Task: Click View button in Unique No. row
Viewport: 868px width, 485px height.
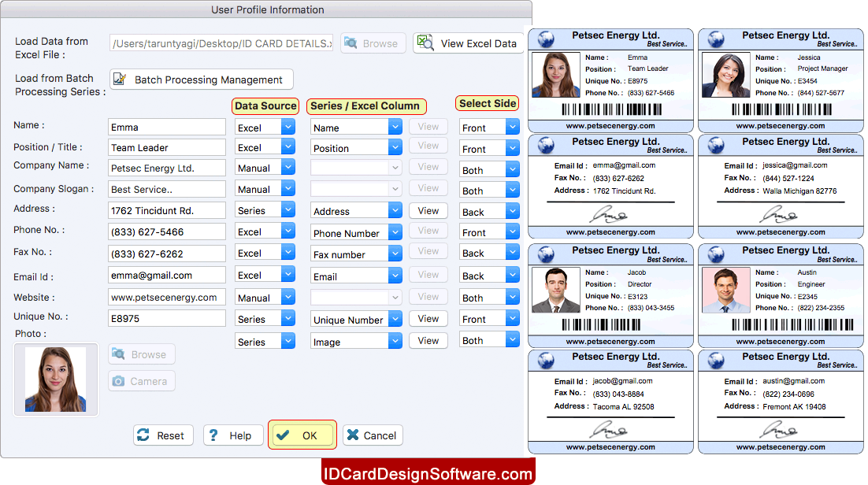Action: tap(428, 318)
